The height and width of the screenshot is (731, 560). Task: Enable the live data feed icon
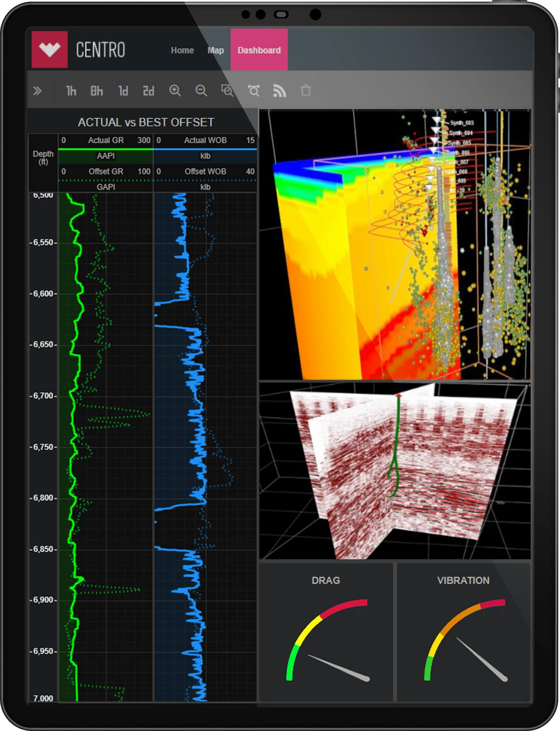(x=280, y=91)
